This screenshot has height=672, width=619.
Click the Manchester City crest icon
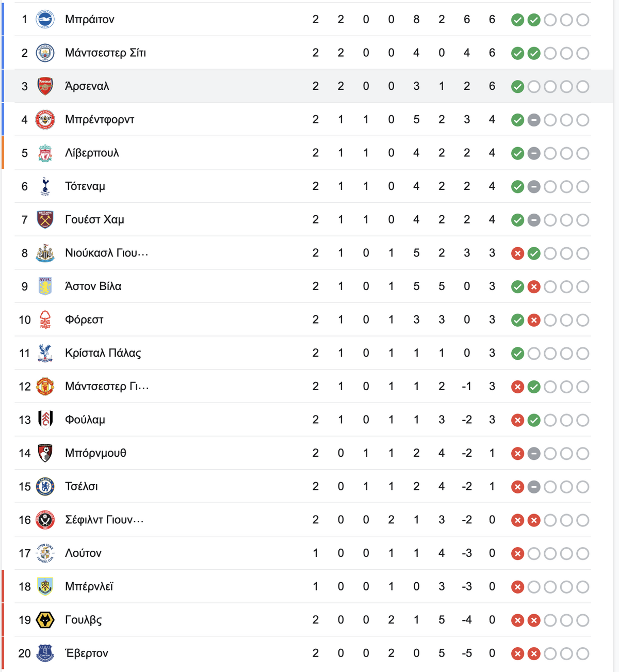click(45, 53)
